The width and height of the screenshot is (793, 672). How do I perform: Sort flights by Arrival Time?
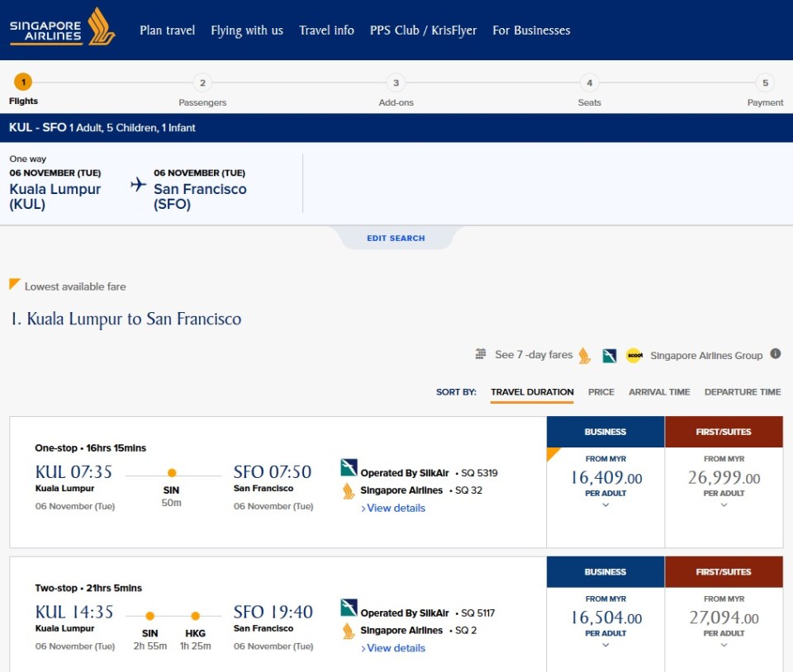pyautogui.click(x=659, y=392)
